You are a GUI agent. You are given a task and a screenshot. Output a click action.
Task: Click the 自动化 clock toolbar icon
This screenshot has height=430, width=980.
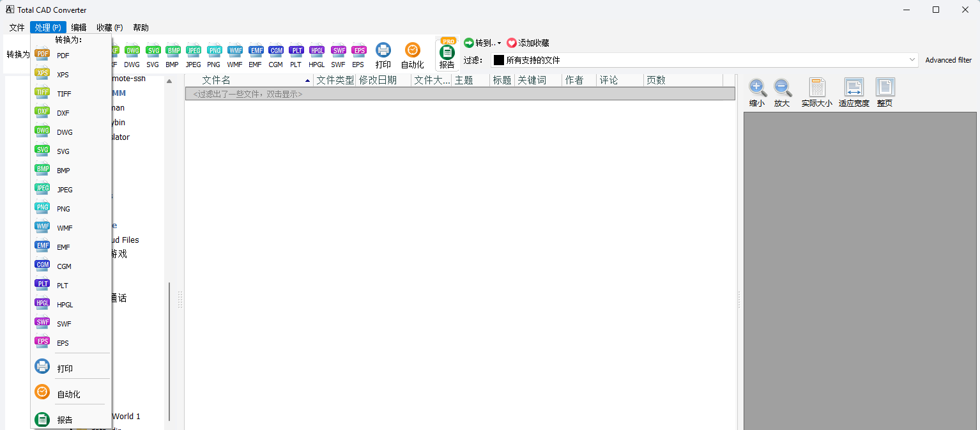point(413,56)
